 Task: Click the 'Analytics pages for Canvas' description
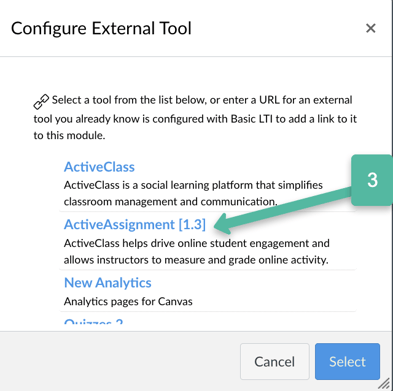click(128, 302)
